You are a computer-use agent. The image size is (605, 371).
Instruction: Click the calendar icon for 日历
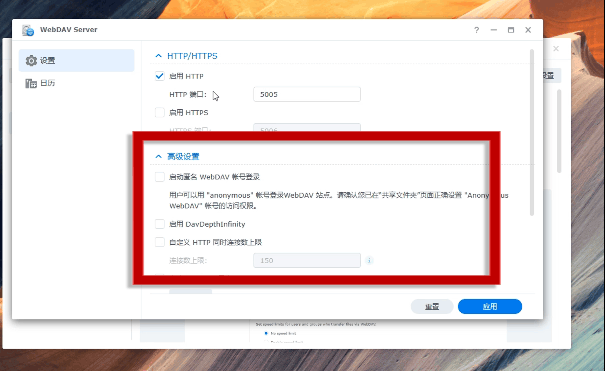click(31, 83)
